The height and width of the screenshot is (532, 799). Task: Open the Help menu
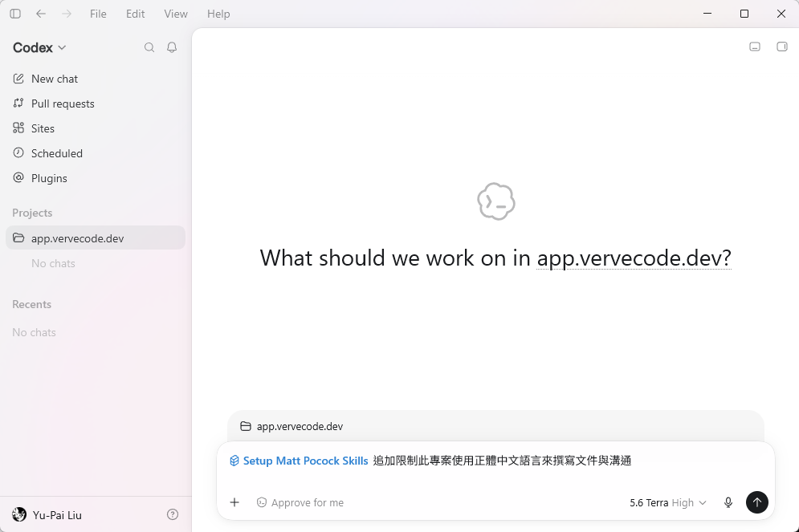tap(218, 14)
